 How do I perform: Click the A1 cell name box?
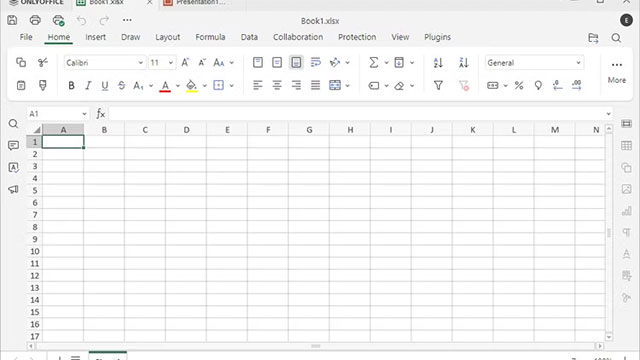[x=58, y=114]
